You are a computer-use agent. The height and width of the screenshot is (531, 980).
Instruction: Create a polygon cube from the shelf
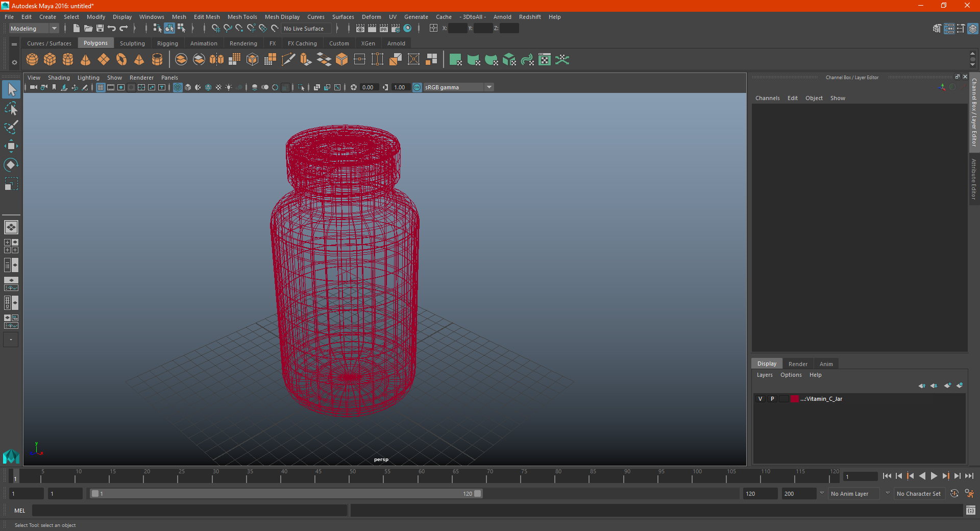point(50,60)
